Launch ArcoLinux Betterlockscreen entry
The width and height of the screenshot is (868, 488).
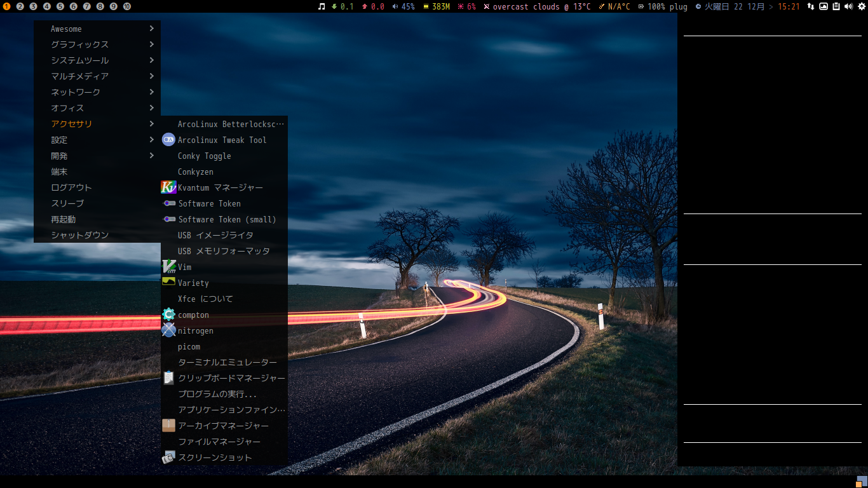coord(224,124)
